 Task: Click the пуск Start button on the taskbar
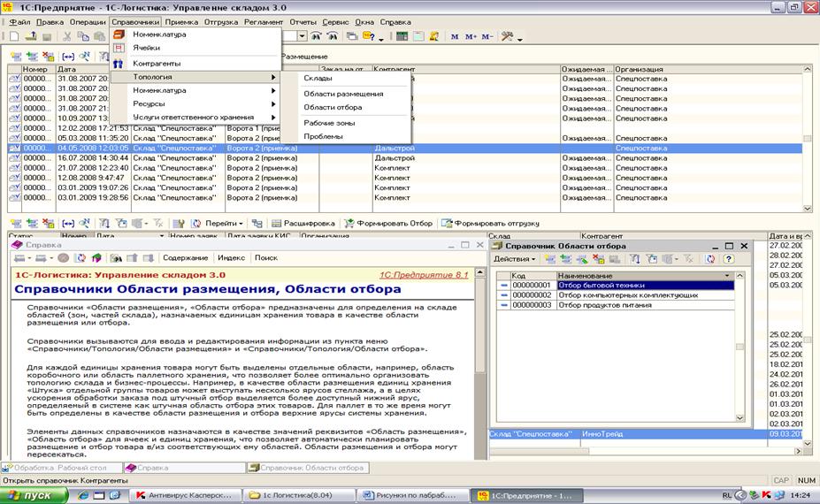tap(34, 495)
